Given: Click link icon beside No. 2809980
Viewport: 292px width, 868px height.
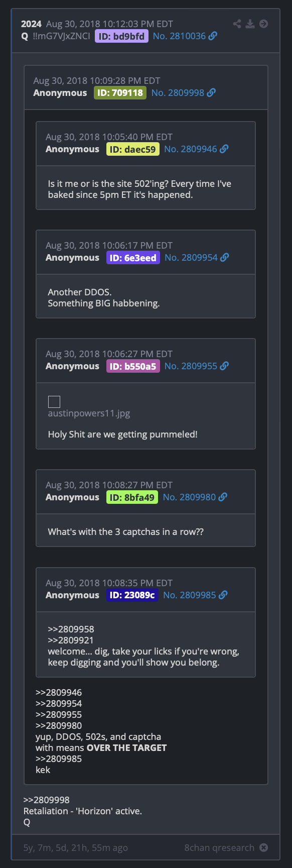Looking at the screenshot, I should click(223, 497).
